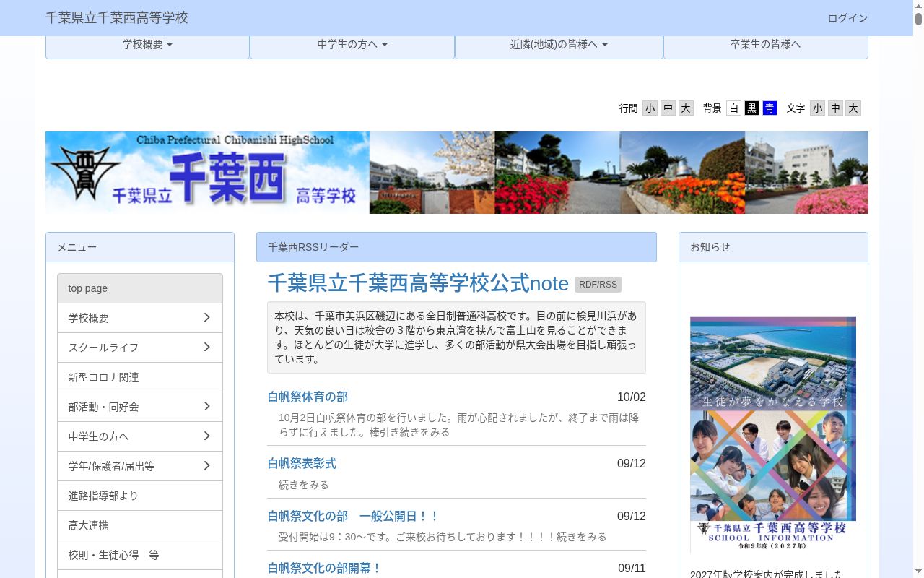This screenshot has height=578, width=924.
Task: Set text size (文字) to 小
Action: coord(817,108)
